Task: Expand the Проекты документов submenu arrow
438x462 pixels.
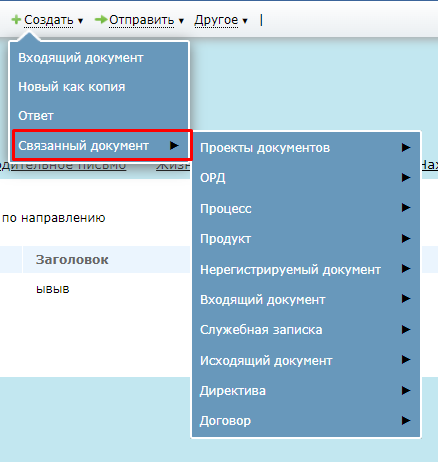Action: coord(406,148)
